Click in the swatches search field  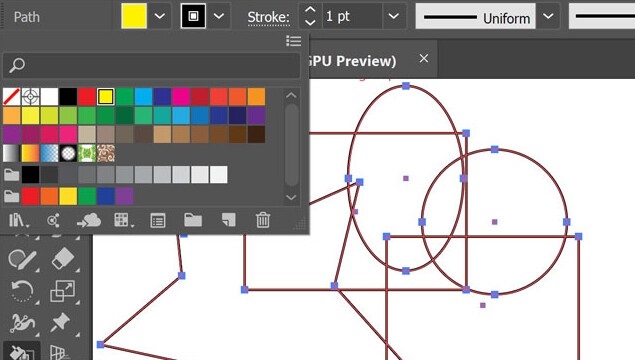click(151, 65)
